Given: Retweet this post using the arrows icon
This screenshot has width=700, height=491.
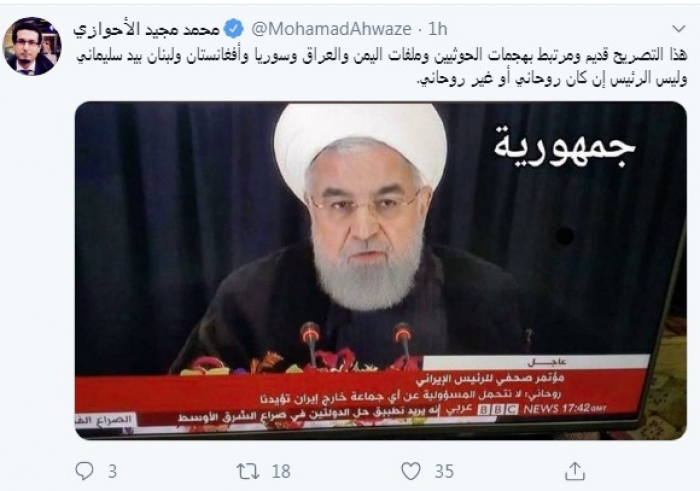Looking at the screenshot, I should pyautogui.click(x=248, y=471).
